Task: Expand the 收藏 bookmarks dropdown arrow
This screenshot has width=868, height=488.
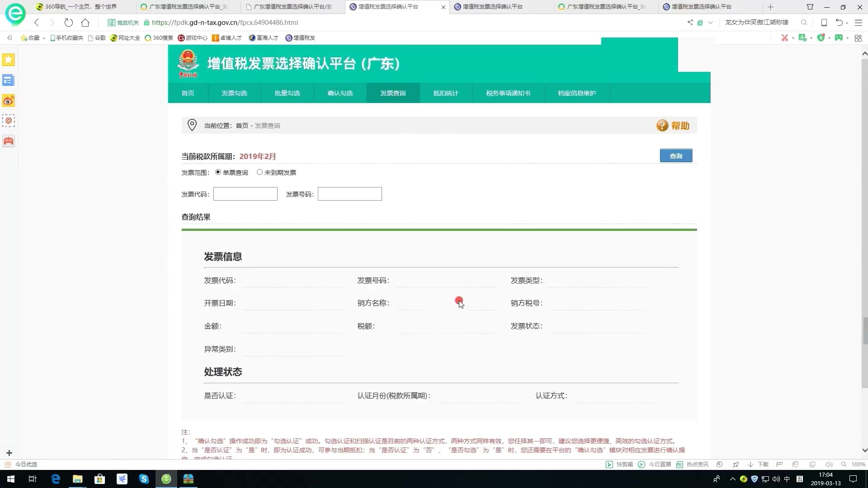Action: click(44, 38)
